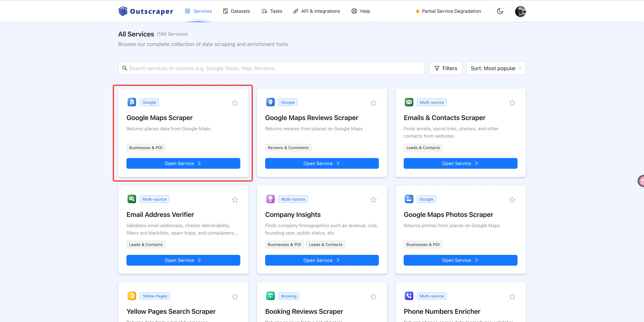
Task: Click Yellow Pages Search Scraper icon
Action: coord(132,296)
